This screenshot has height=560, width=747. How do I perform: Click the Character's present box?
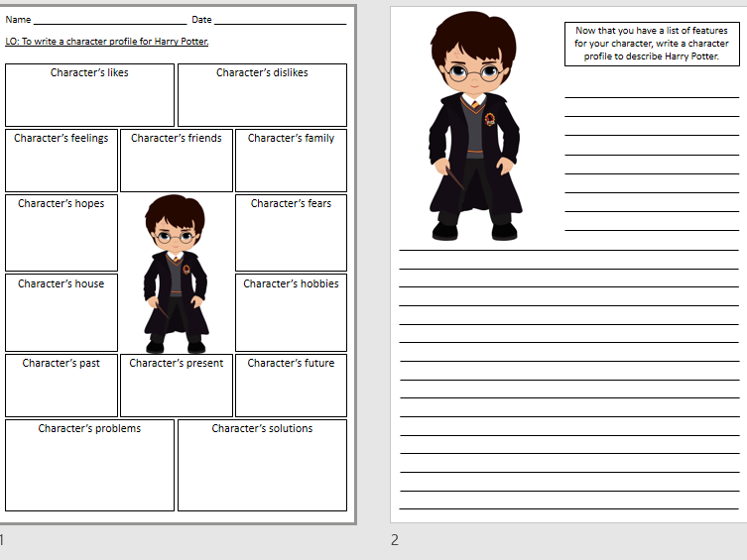click(x=177, y=386)
